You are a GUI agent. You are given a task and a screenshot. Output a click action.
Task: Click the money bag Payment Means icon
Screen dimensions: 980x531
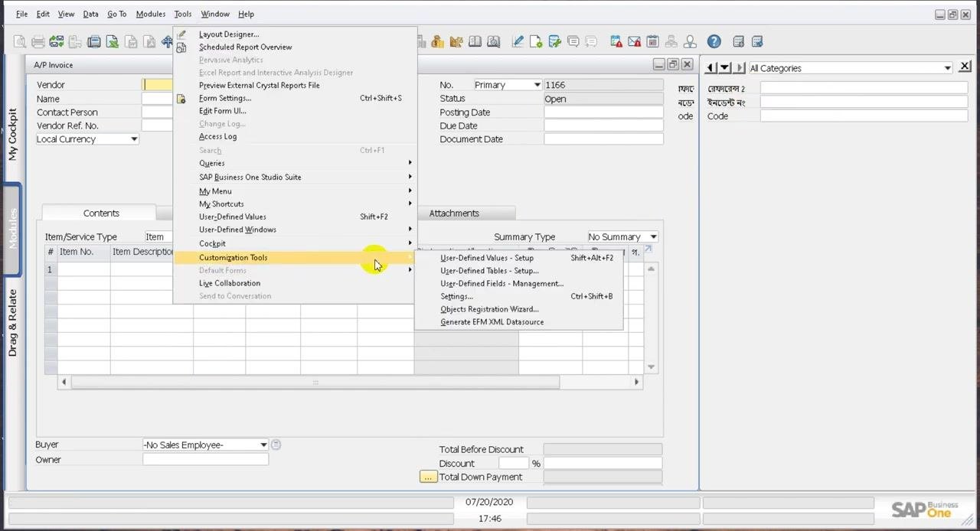point(438,41)
